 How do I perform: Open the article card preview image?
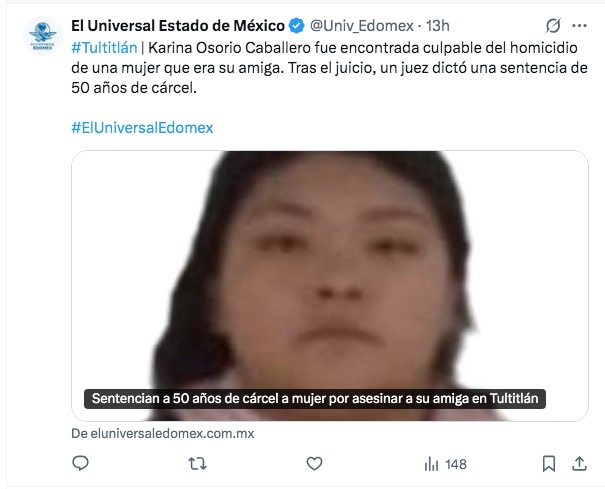click(x=330, y=286)
